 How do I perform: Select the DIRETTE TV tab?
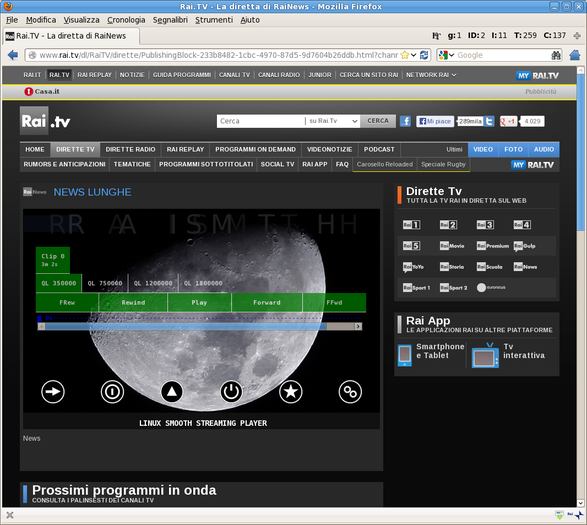[x=75, y=149]
